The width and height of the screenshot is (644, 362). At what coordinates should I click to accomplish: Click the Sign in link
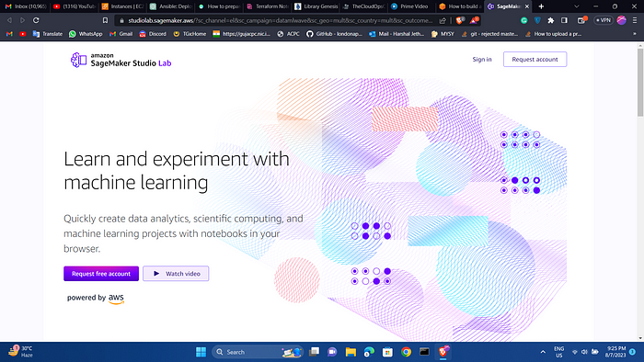[482, 60]
